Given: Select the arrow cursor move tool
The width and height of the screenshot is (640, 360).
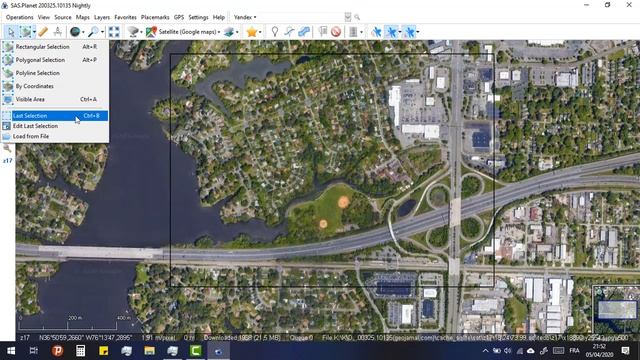Looking at the screenshot, I should (x=11, y=31).
